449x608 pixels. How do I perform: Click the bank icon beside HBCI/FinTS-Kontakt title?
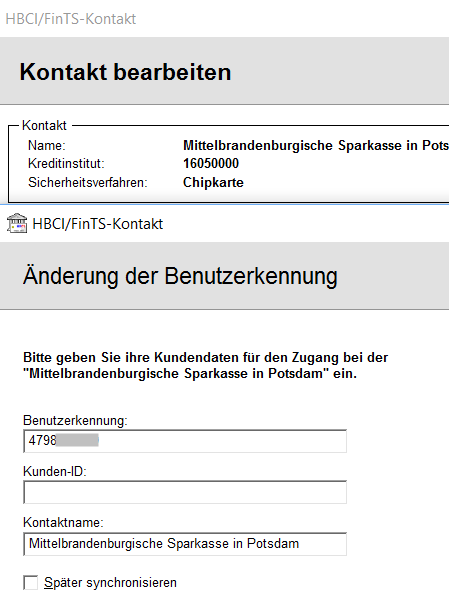pyautogui.click(x=17, y=223)
